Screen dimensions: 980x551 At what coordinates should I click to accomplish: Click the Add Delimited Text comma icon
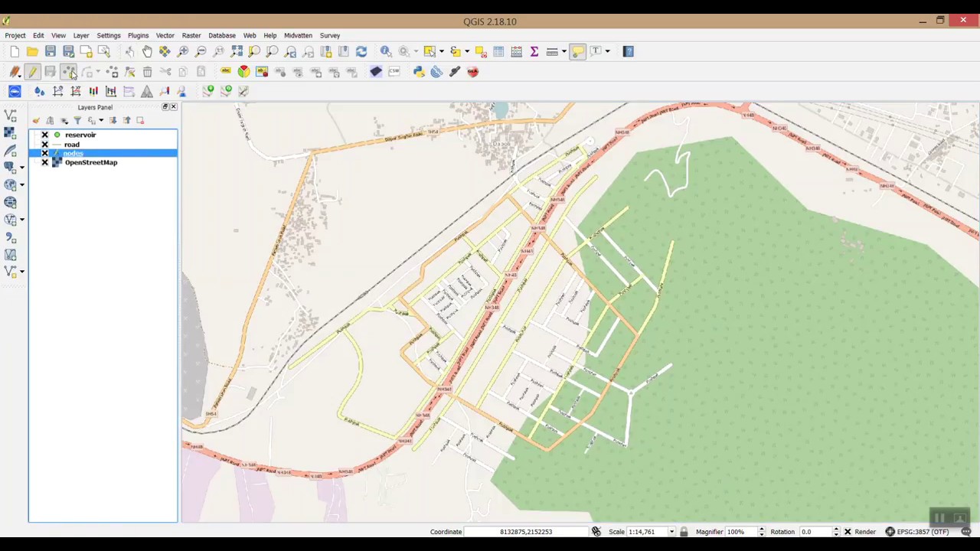tap(10, 238)
